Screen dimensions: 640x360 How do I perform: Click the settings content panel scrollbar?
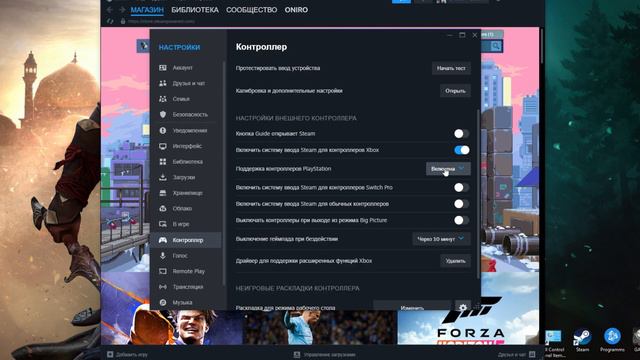(x=478, y=194)
